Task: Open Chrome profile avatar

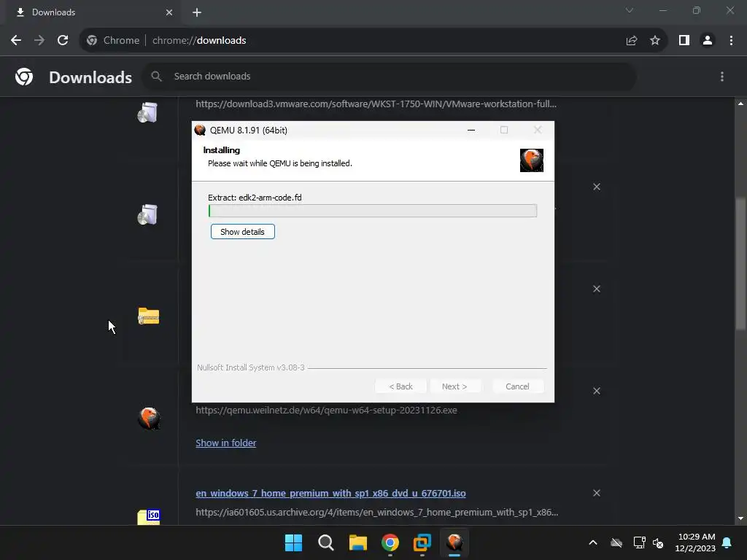Action: point(708,41)
